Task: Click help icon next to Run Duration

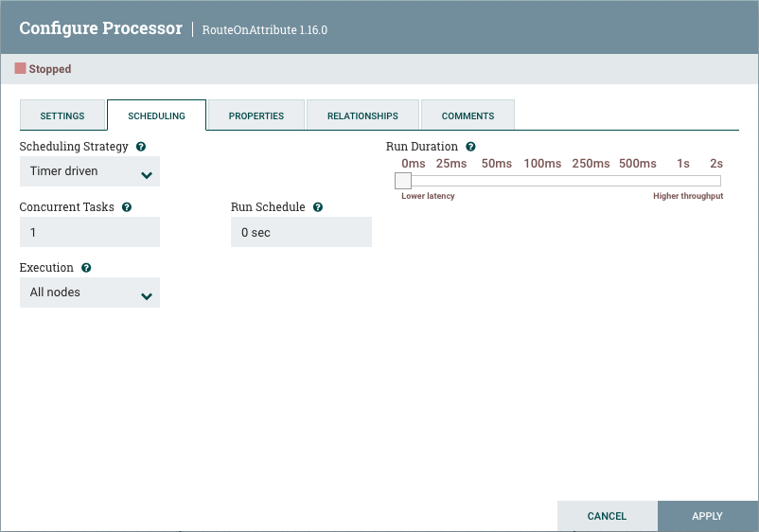Action: coord(470,147)
